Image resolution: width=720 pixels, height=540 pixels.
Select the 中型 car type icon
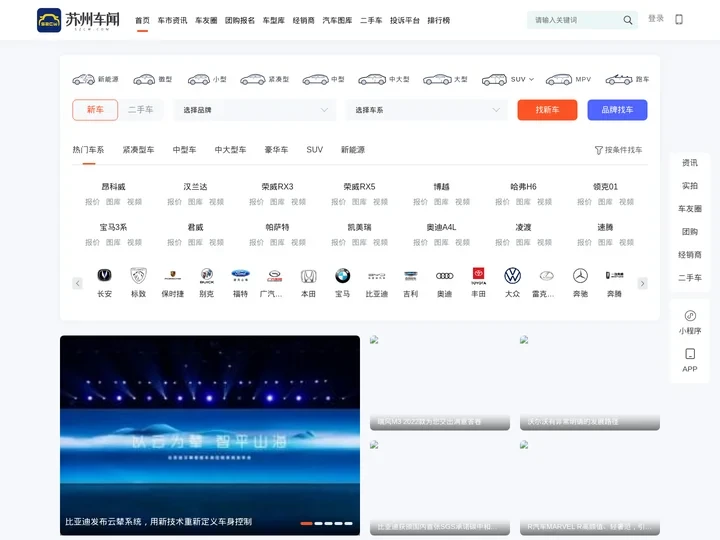315,79
